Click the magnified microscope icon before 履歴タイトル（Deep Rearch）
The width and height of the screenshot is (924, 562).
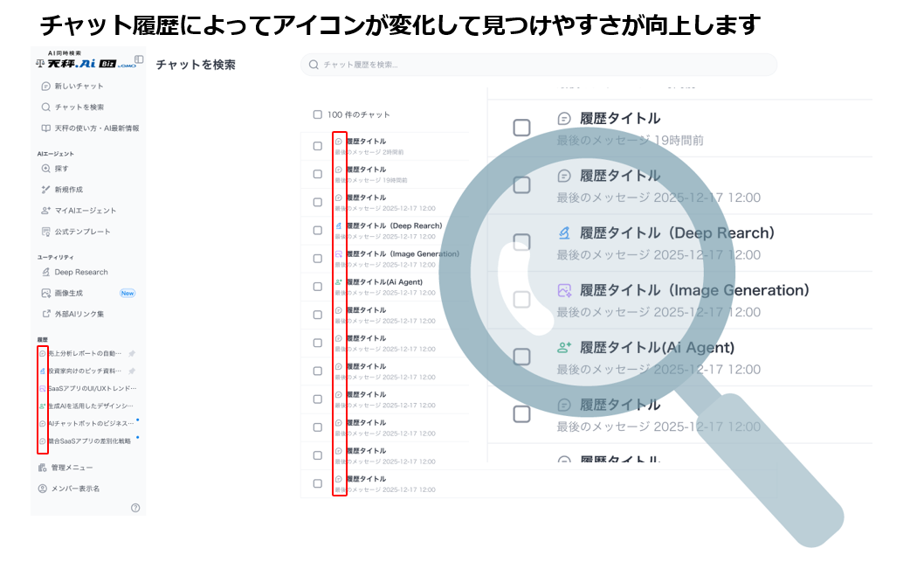tap(564, 233)
